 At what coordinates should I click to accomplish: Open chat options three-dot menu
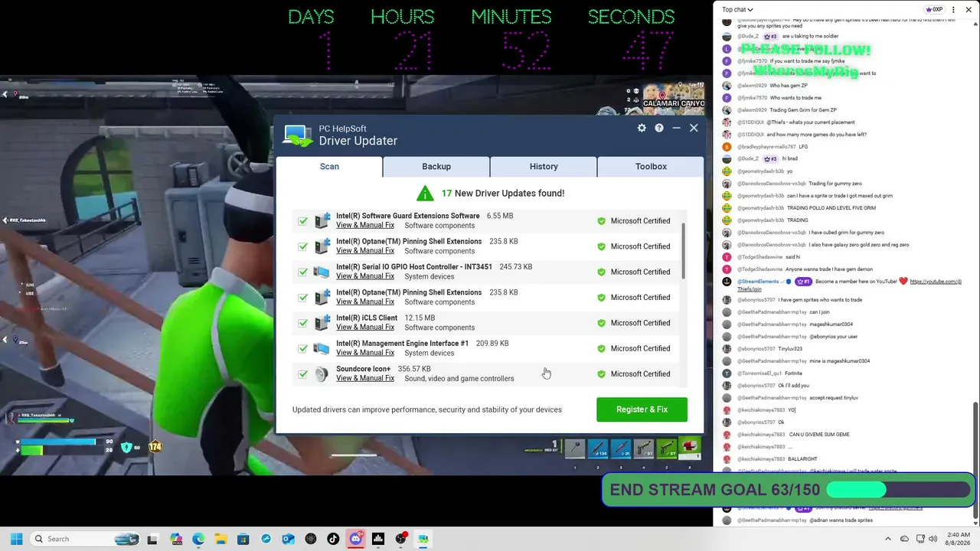(x=952, y=9)
